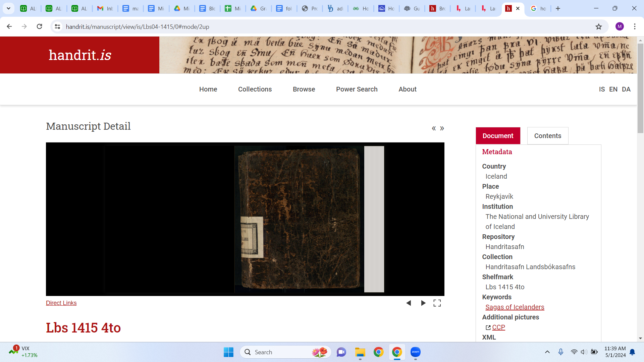644x362 pixels.
Task: Switch language to IS
Action: 602,89
